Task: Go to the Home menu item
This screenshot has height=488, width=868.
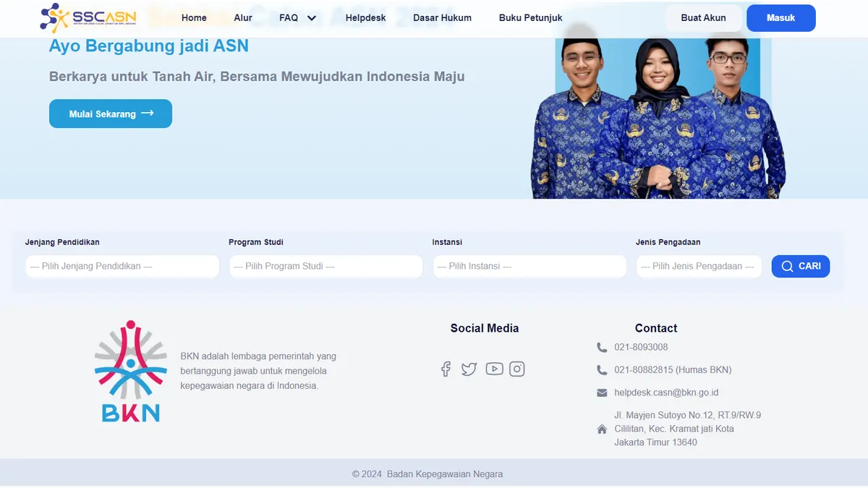Action: (x=194, y=18)
